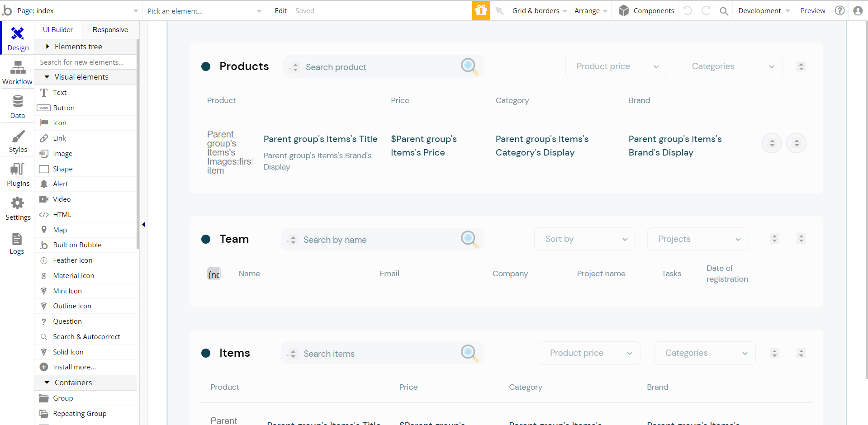Click the Preview link
Image resolution: width=868 pixels, height=425 pixels.
[x=813, y=10]
